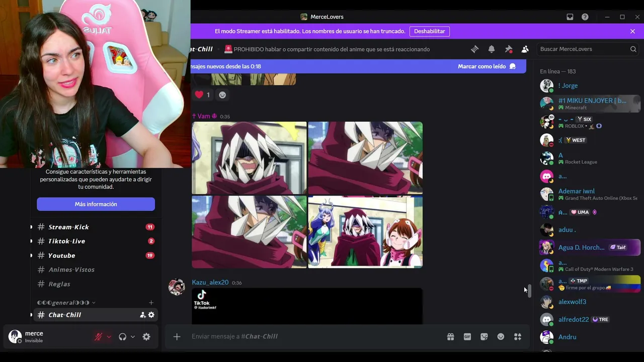The width and height of the screenshot is (644, 362).
Task: Open member with the SIX tag
Action: pyautogui.click(x=589, y=122)
